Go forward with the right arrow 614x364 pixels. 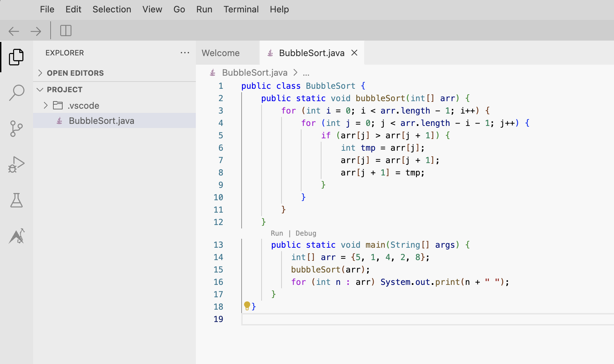click(36, 31)
